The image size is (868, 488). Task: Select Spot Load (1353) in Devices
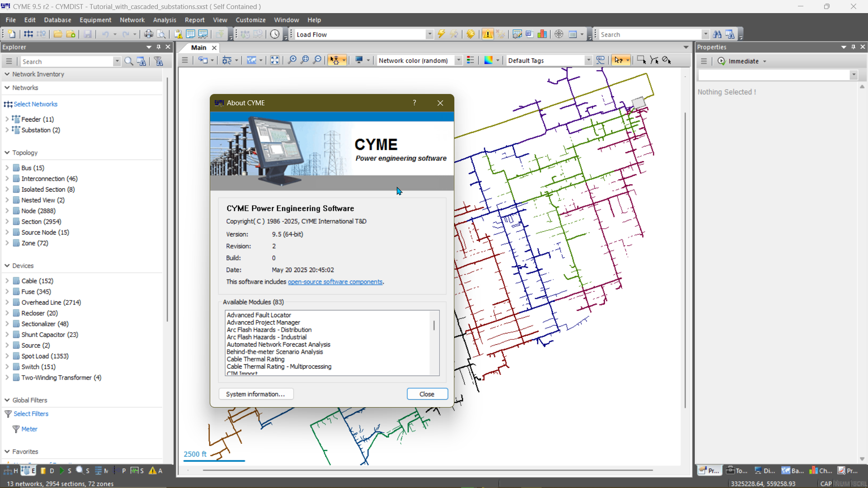45,356
